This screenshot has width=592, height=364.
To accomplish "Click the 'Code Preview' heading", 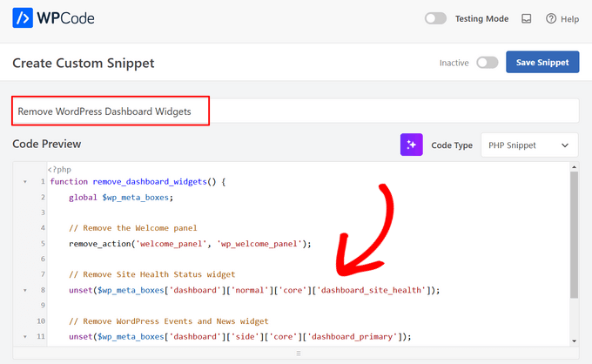I will click(x=46, y=144).
